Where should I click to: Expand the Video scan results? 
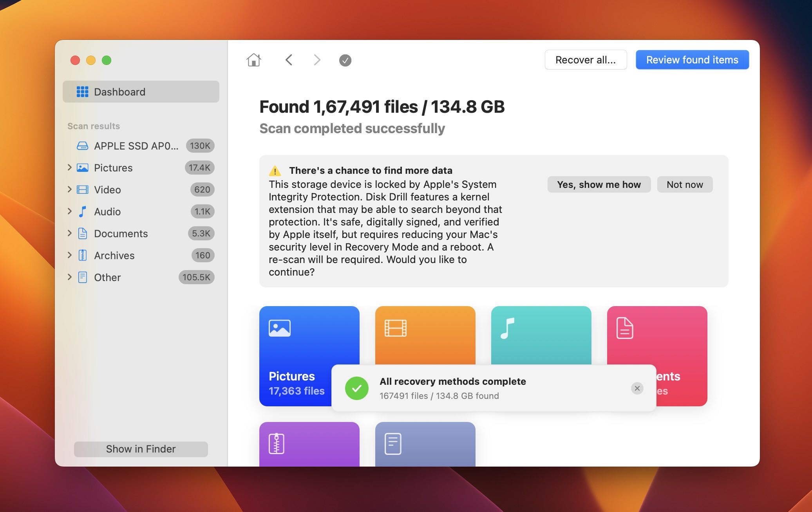click(69, 189)
